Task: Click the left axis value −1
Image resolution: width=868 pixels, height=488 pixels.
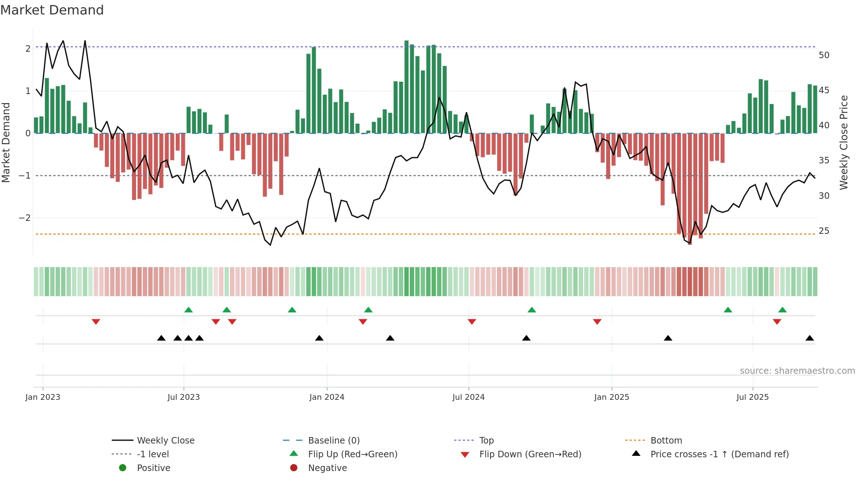Action: point(25,176)
